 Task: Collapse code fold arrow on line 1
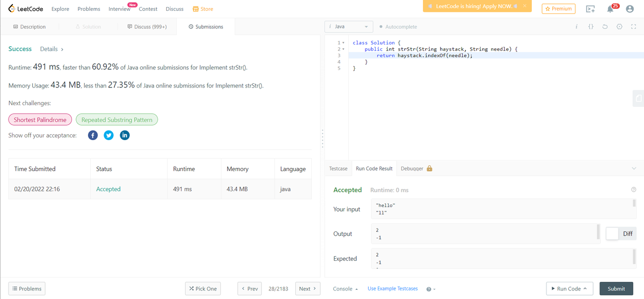343,43
